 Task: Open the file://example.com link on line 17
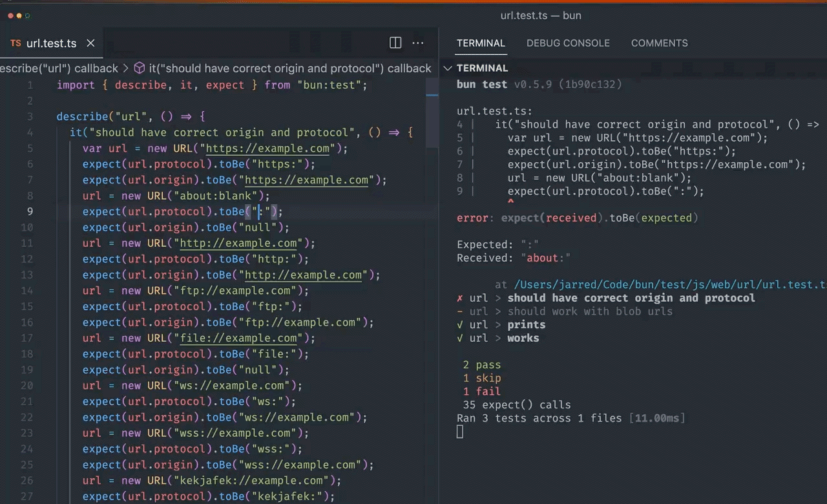tap(238, 339)
